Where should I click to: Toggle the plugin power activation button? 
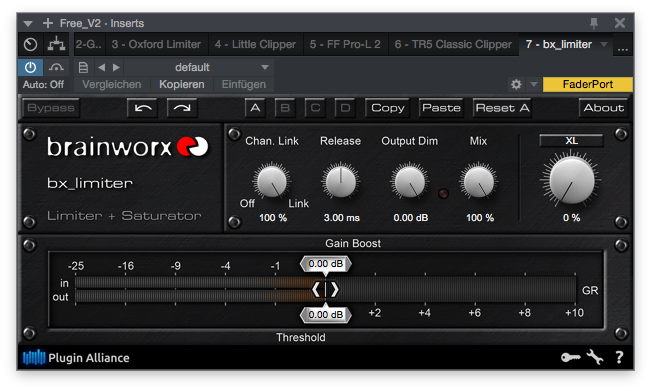30,67
